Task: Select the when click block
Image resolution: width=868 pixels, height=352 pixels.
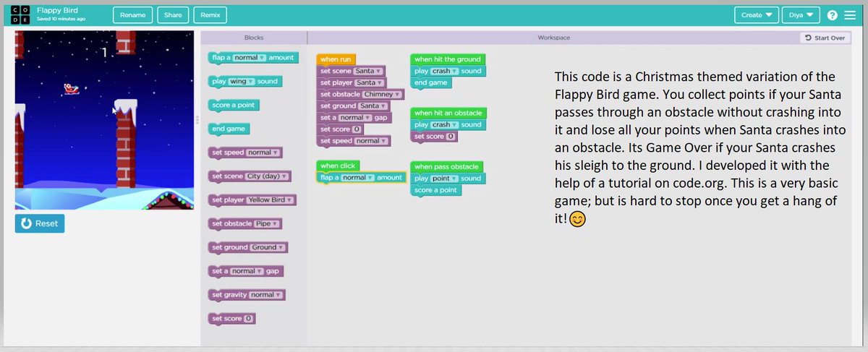Action: click(x=337, y=166)
